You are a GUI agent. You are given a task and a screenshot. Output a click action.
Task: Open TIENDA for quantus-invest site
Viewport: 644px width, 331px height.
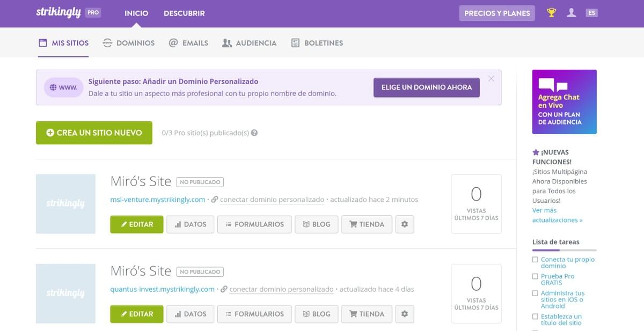click(x=367, y=314)
